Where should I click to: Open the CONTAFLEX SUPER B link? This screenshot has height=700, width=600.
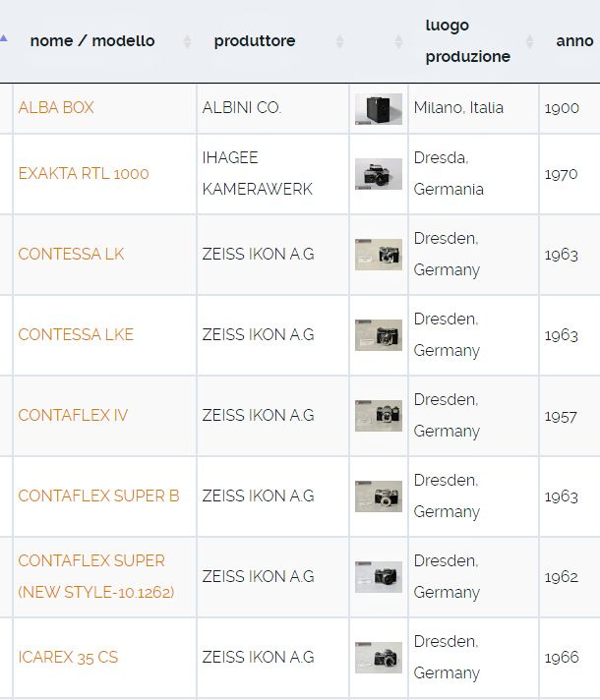pos(98,496)
